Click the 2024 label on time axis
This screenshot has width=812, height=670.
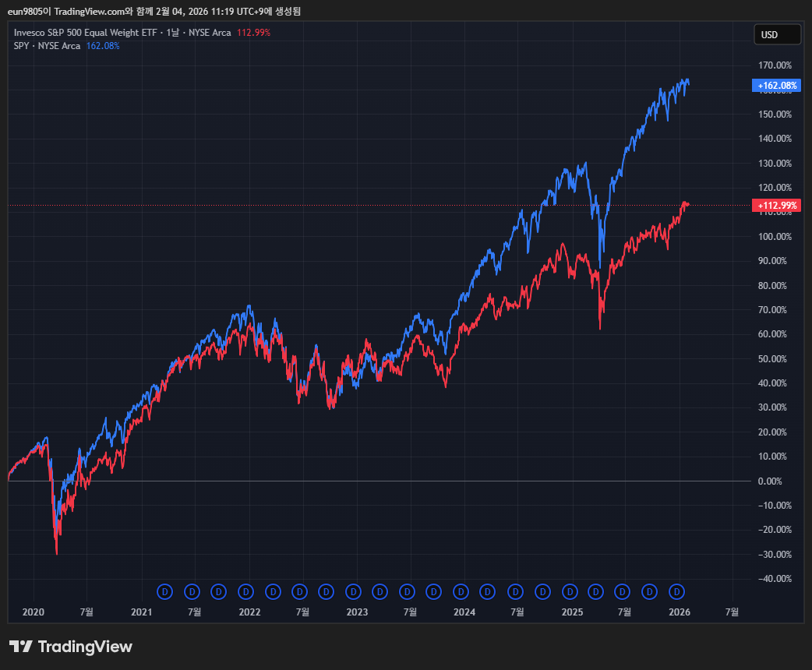pyautogui.click(x=464, y=612)
